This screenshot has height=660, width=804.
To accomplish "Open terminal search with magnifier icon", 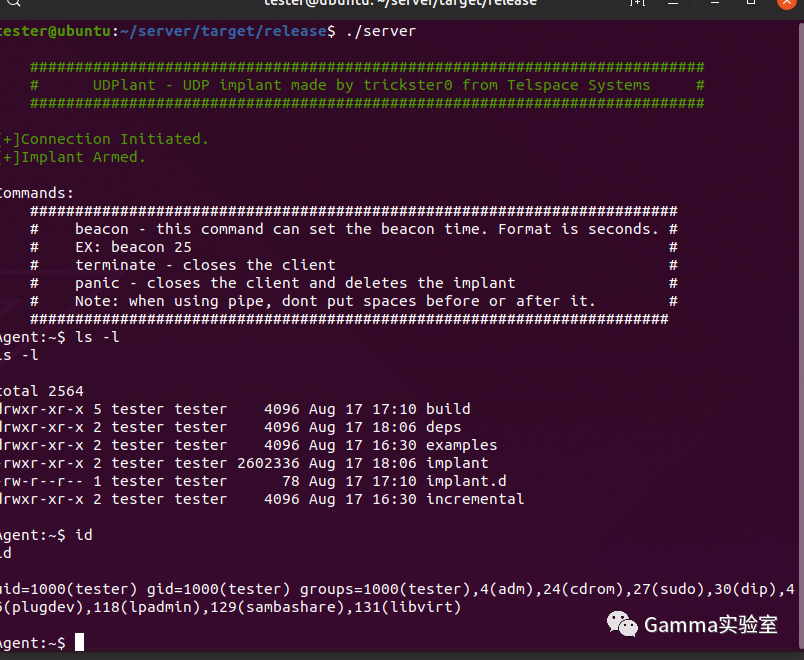I will click(13, 3).
